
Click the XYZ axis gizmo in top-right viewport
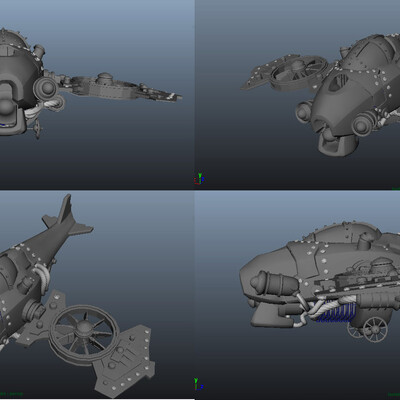point(199,179)
